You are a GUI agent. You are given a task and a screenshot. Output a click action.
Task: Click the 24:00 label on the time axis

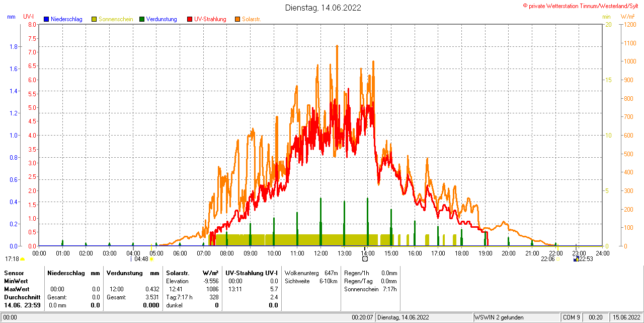[602, 253]
